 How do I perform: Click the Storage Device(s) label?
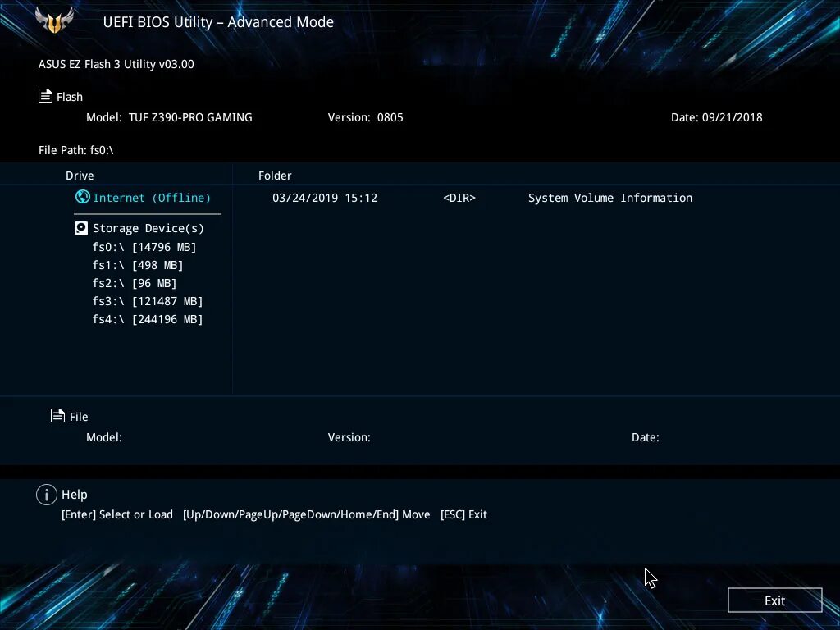coord(148,229)
